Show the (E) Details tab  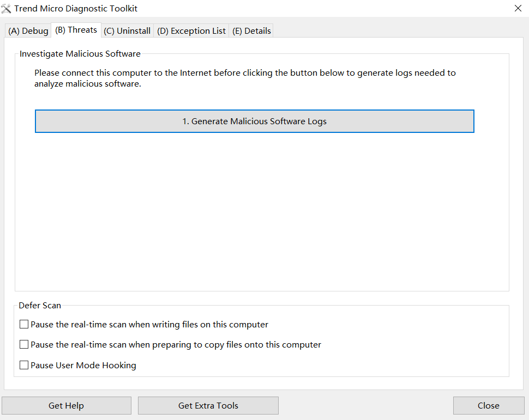point(251,31)
